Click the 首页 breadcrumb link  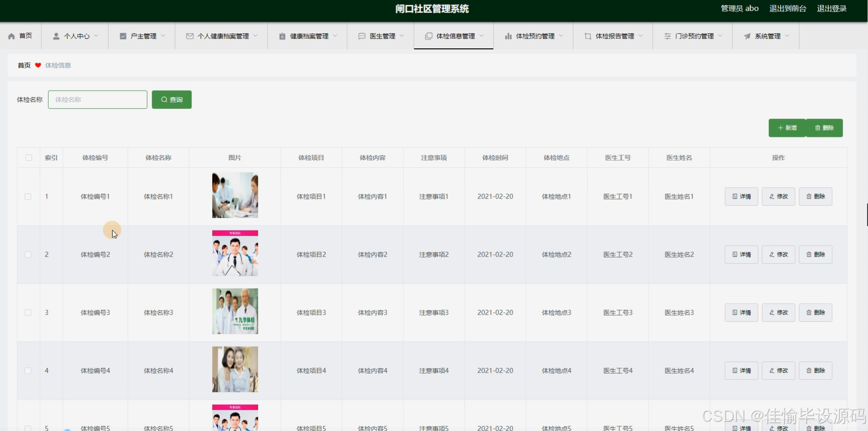pos(24,65)
